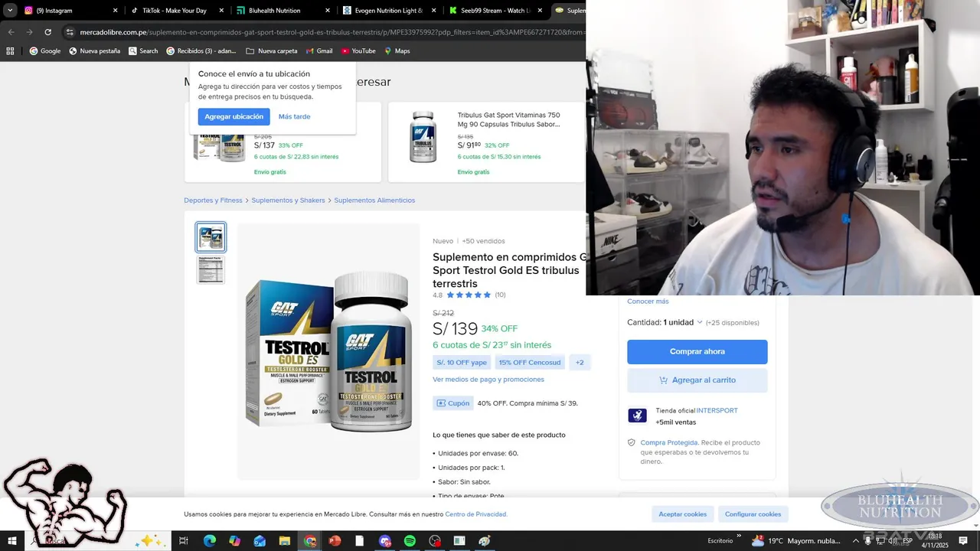This screenshot has height=551, width=980.
Task: Switch to the Evogen Nutrition Light tab
Action: click(x=389, y=11)
